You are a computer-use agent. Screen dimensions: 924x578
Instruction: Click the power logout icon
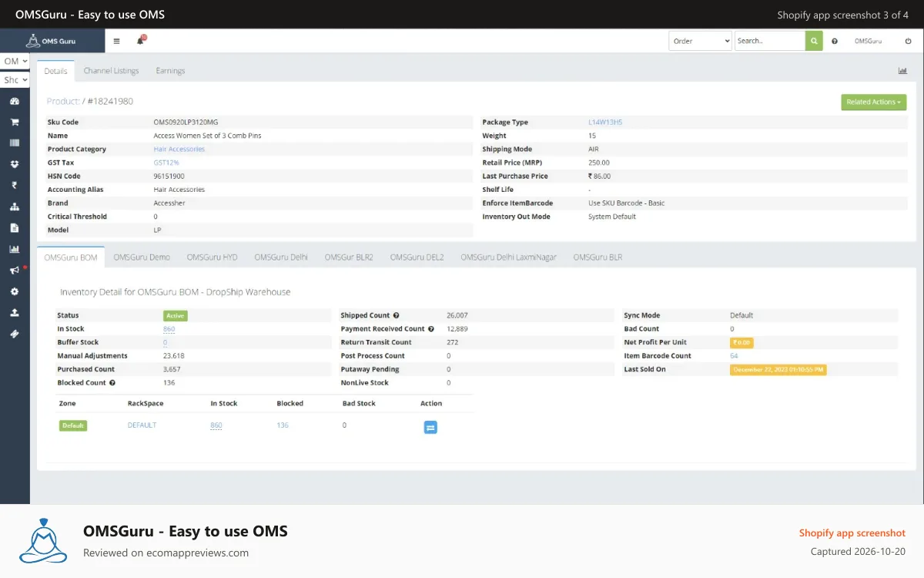coord(908,41)
